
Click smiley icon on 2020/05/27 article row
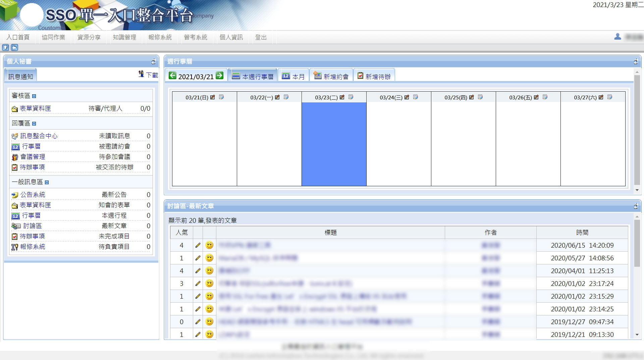point(209,258)
